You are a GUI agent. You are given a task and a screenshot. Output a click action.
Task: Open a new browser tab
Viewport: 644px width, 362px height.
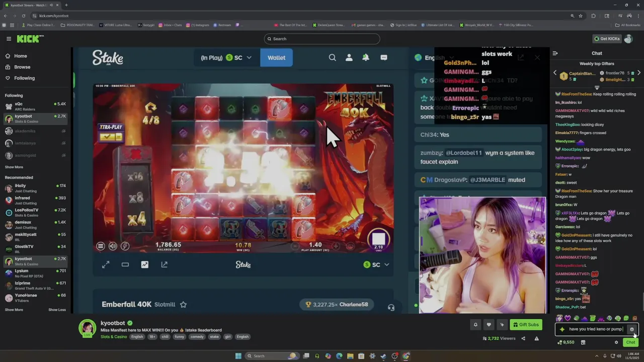66,5
